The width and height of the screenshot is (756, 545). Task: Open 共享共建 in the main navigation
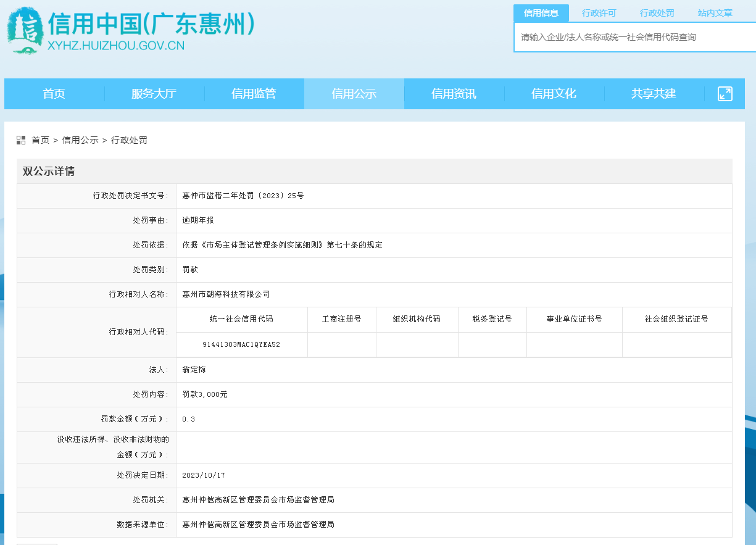tap(654, 94)
